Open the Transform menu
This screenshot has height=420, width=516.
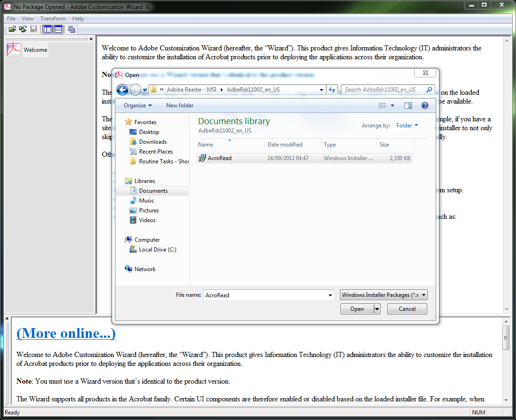click(x=53, y=18)
